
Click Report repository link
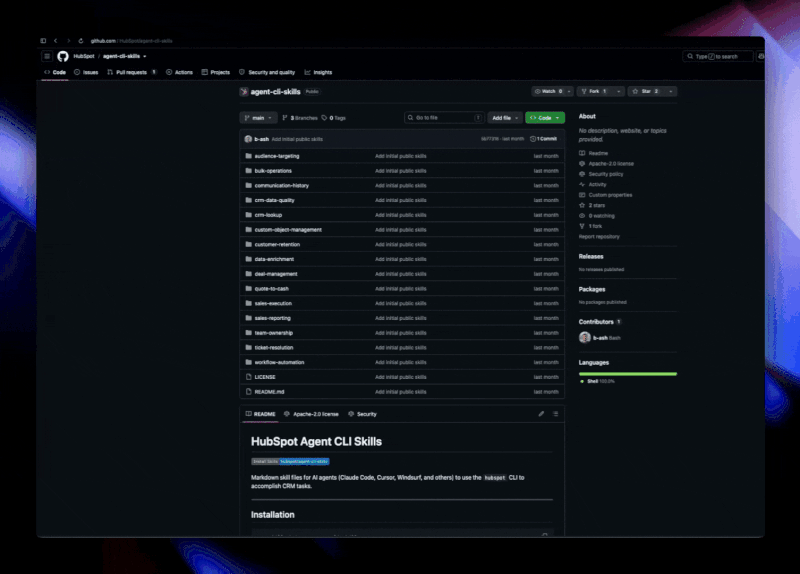click(x=599, y=237)
